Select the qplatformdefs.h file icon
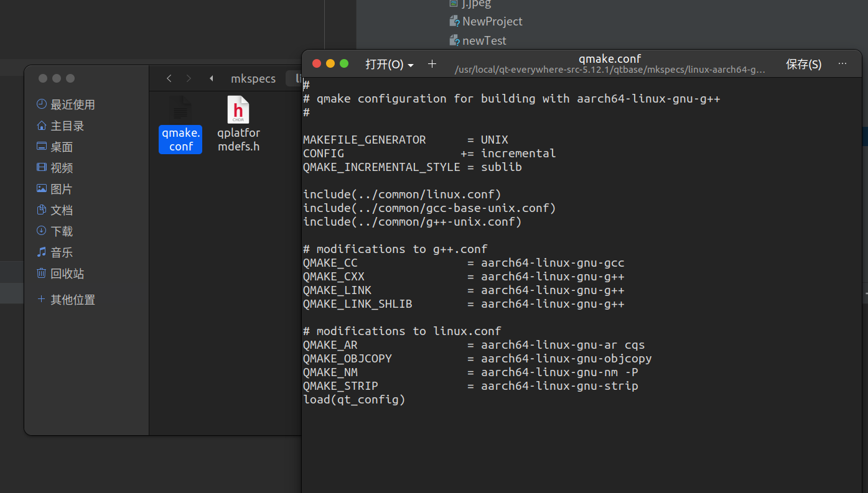 [238, 125]
